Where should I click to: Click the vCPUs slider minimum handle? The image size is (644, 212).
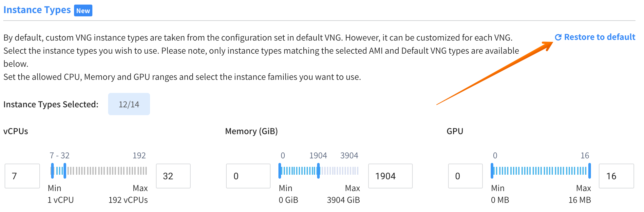(52, 171)
